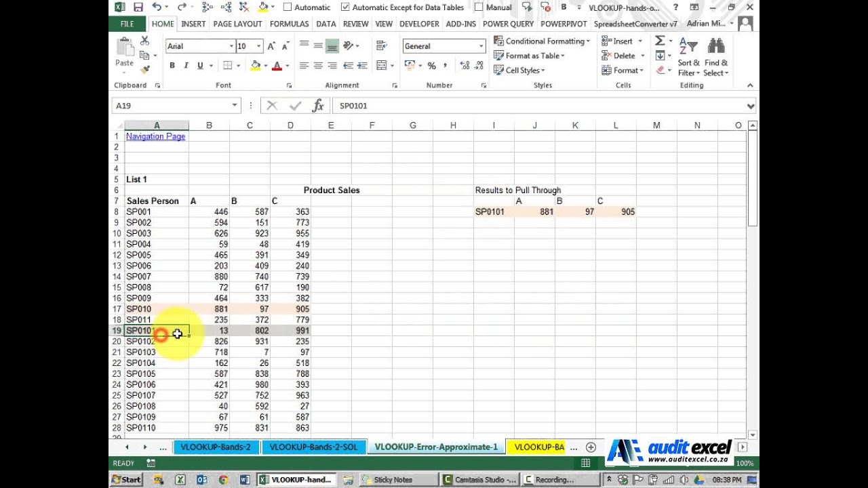Screen dimensions: 868x488
Task: Click the Percent Style icon
Action: (x=431, y=66)
